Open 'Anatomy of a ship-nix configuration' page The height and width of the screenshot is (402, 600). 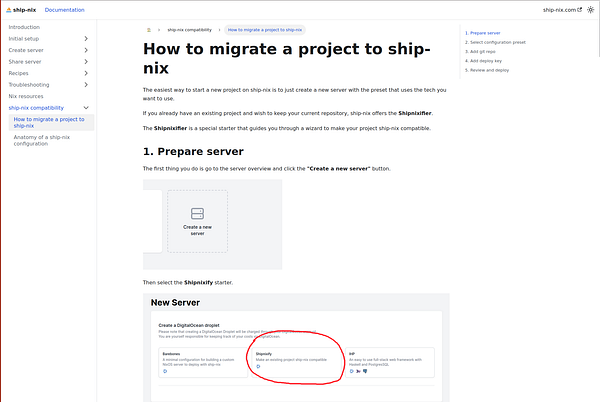tap(42, 140)
